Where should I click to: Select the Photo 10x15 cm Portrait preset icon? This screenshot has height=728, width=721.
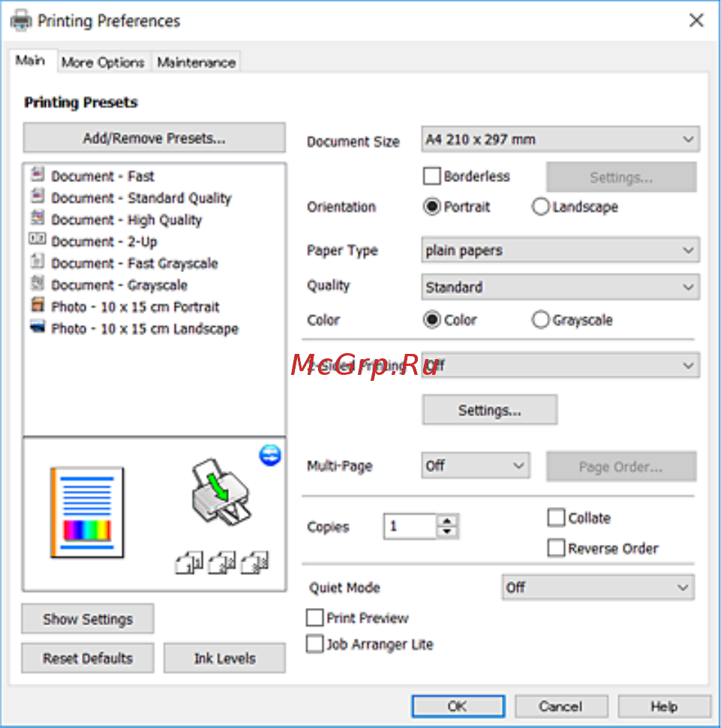[x=38, y=306]
